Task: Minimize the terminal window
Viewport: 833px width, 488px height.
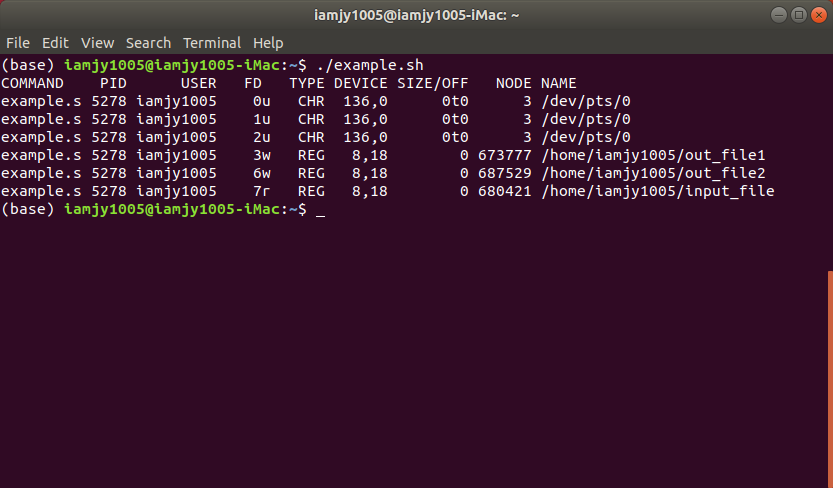Action: (779, 15)
